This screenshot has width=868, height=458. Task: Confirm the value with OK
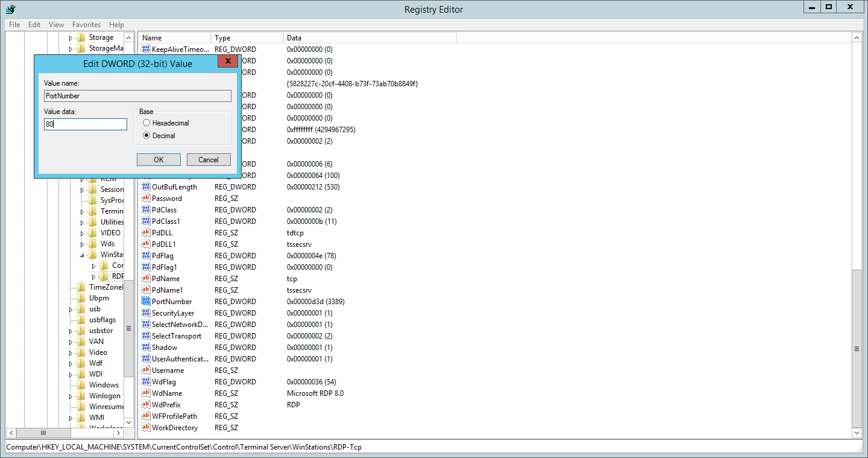(x=159, y=160)
